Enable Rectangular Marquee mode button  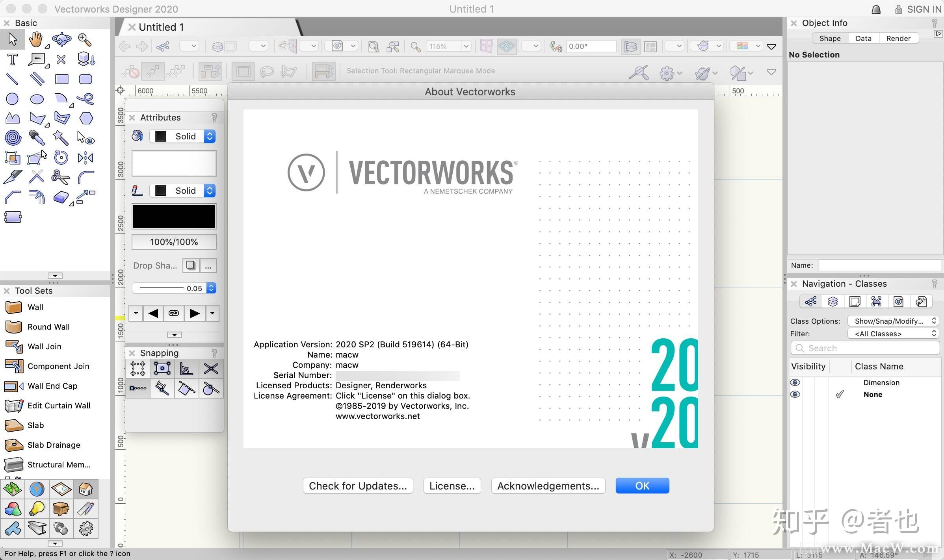coord(243,71)
